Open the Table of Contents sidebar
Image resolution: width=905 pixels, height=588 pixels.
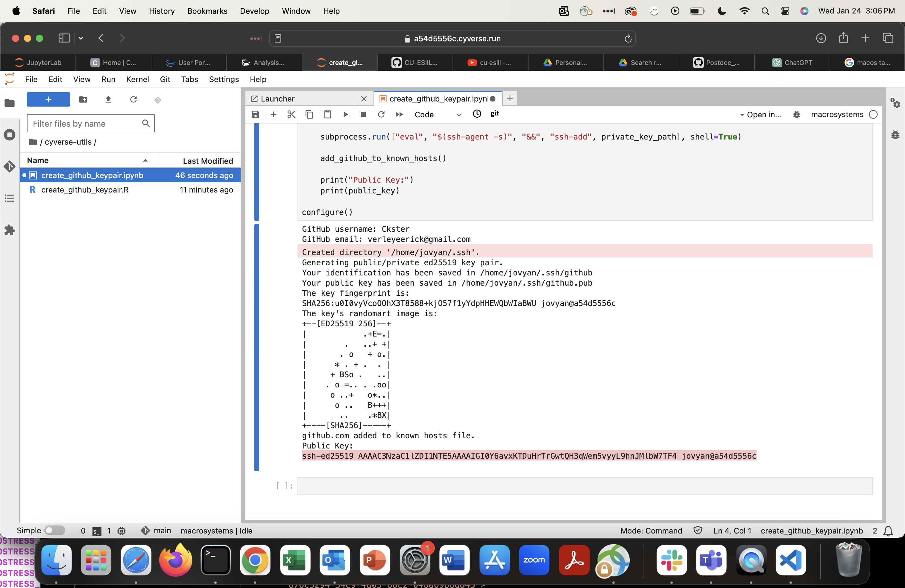(x=10, y=198)
